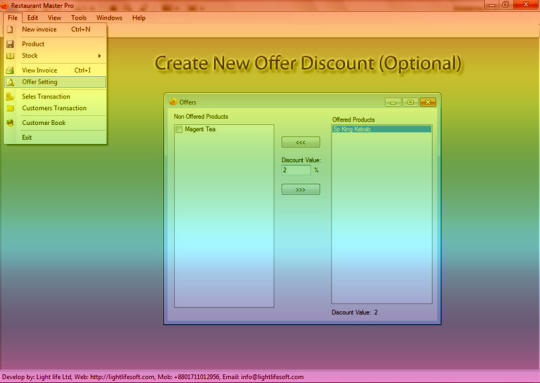The height and width of the screenshot is (383, 540).
Task: Select the Product menu entry
Action: [x=55, y=44]
